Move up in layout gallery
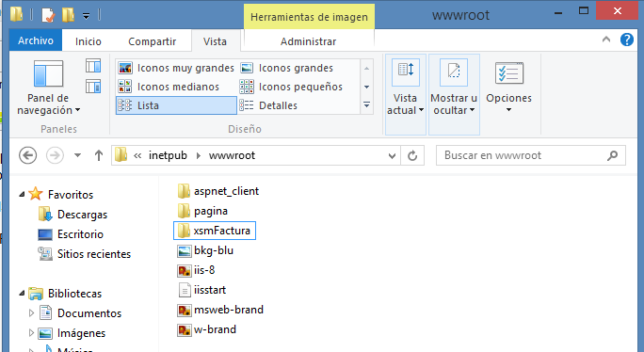644x352 pixels. coord(367,68)
